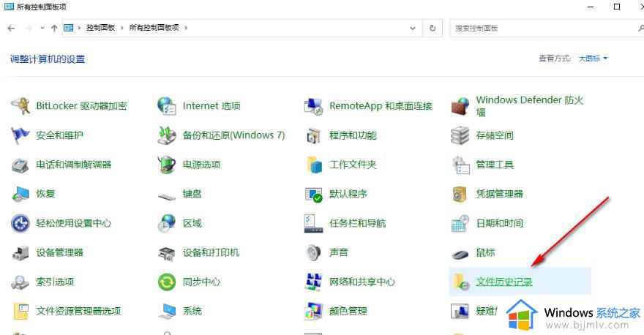Open the 默认程序 link text
This screenshot has height=335, width=644.
click(348, 194)
